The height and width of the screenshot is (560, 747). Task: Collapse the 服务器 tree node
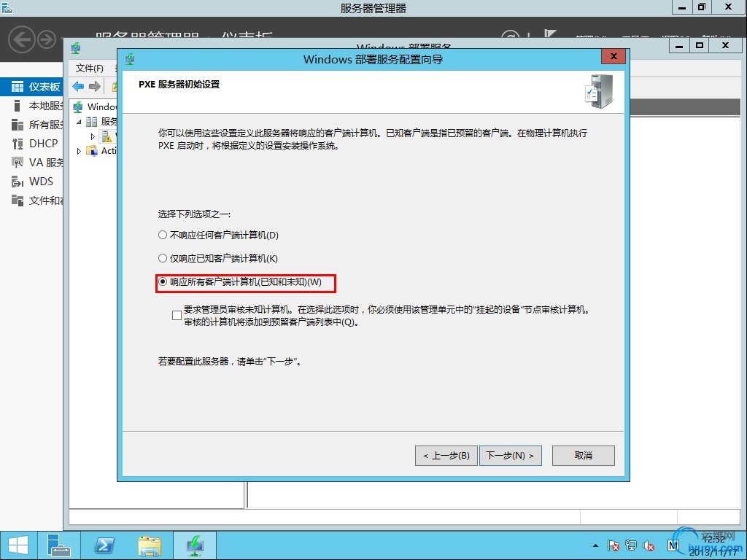[x=79, y=122]
